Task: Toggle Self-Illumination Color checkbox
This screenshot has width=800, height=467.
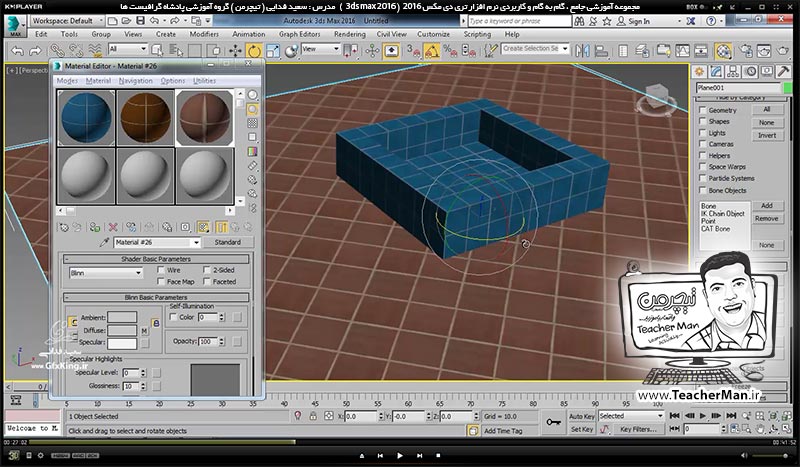Action: coord(173,317)
